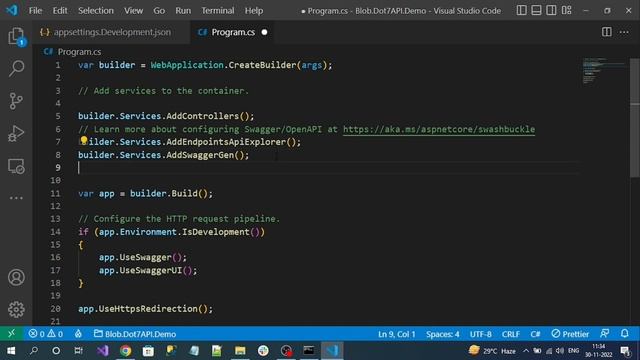640x360 pixels.
Task: Click builder.Services.AddControllers() line
Action: pos(166,116)
